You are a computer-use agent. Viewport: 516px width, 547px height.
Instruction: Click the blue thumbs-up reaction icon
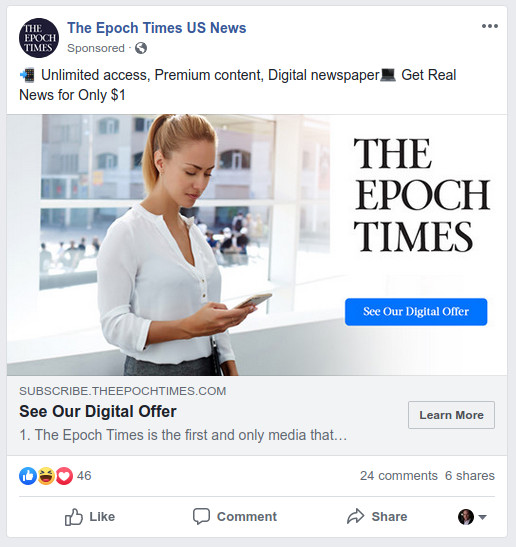tap(28, 476)
